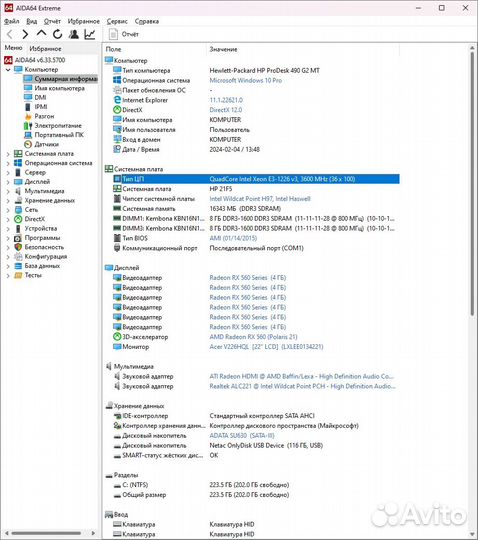Click the База данных tree icon

[x=18, y=266]
